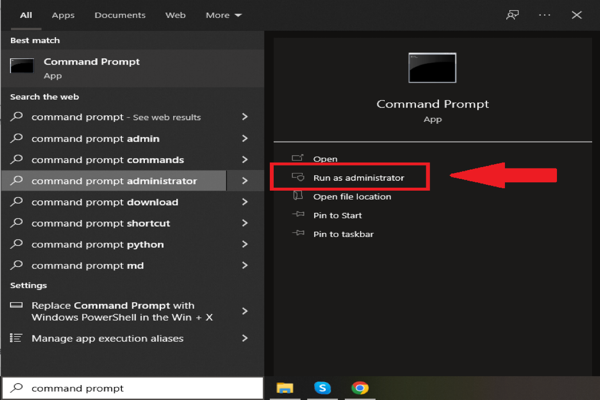Open the More filter dropdown
The height and width of the screenshot is (400, 600).
[x=223, y=15]
